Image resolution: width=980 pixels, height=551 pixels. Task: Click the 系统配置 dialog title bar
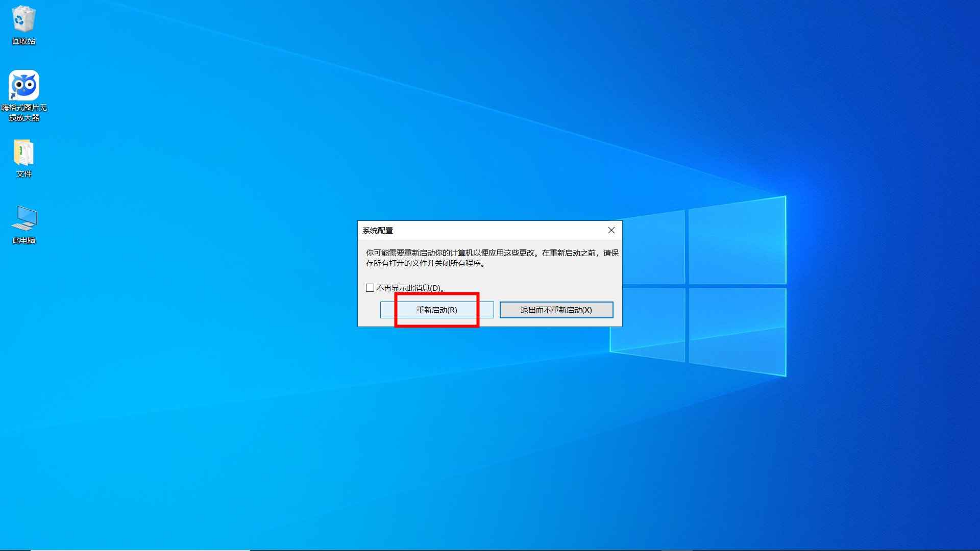tap(459, 231)
